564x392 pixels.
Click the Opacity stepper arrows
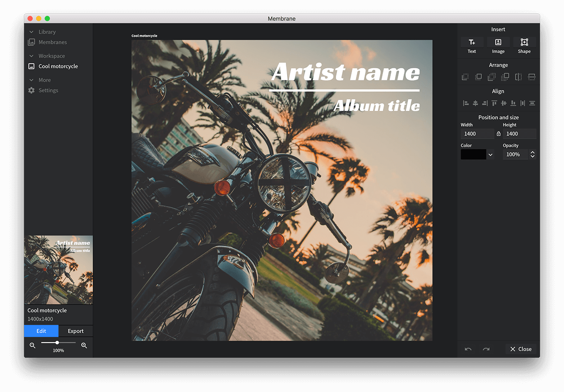(x=533, y=154)
